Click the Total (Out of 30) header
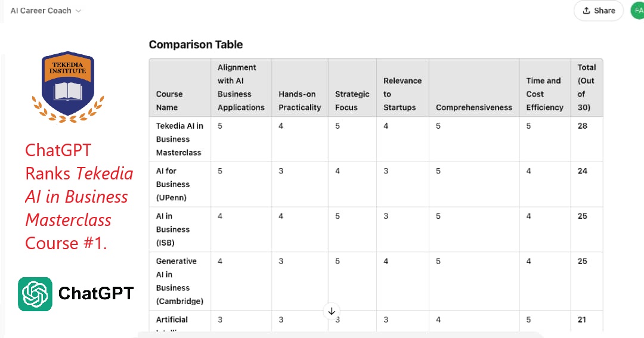 pos(586,88)
